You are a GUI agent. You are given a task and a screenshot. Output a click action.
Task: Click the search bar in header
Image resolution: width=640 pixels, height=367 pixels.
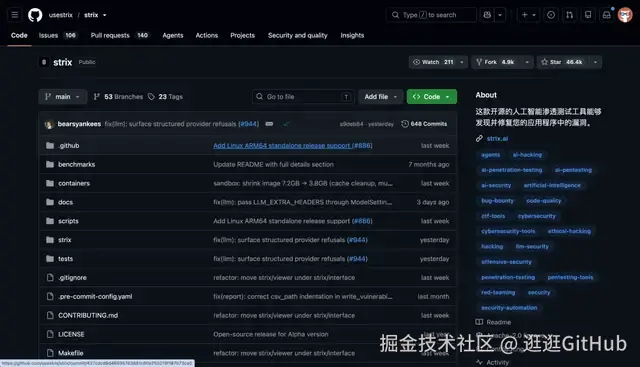pos(431,15)
